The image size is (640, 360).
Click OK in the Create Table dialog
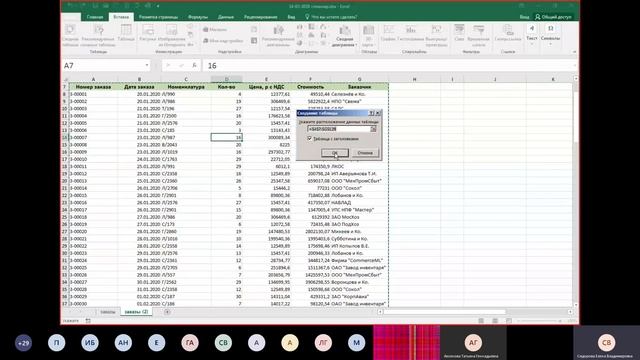(x=335, y=153)
